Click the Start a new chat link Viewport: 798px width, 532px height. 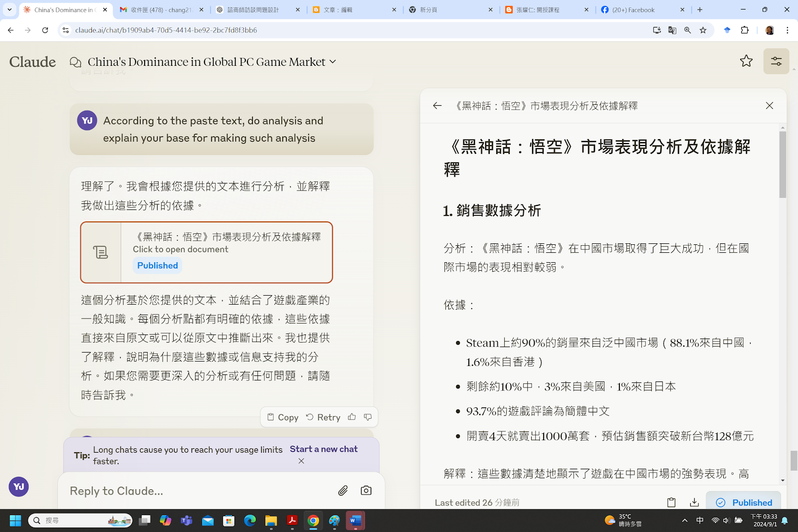324,449
